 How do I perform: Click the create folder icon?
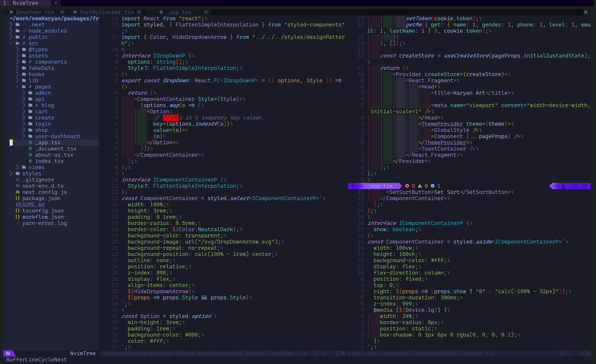[30, 117]
